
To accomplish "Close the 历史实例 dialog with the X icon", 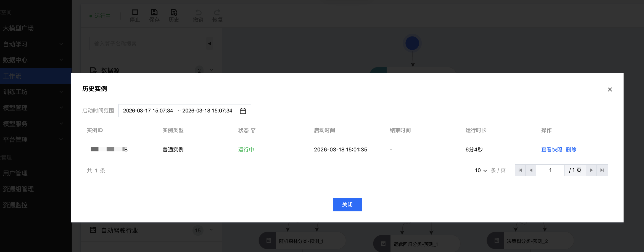I will (610, 90).
